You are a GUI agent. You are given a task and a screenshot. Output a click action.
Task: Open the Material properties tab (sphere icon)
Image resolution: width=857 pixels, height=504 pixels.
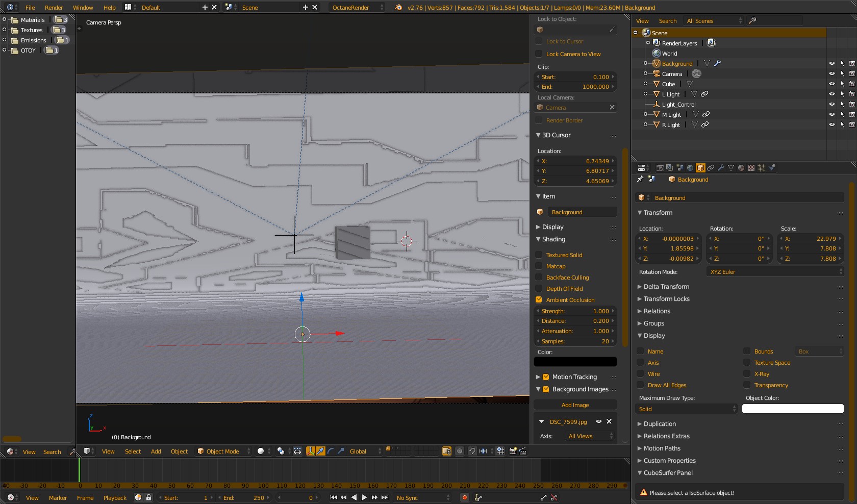pos(741,168)
